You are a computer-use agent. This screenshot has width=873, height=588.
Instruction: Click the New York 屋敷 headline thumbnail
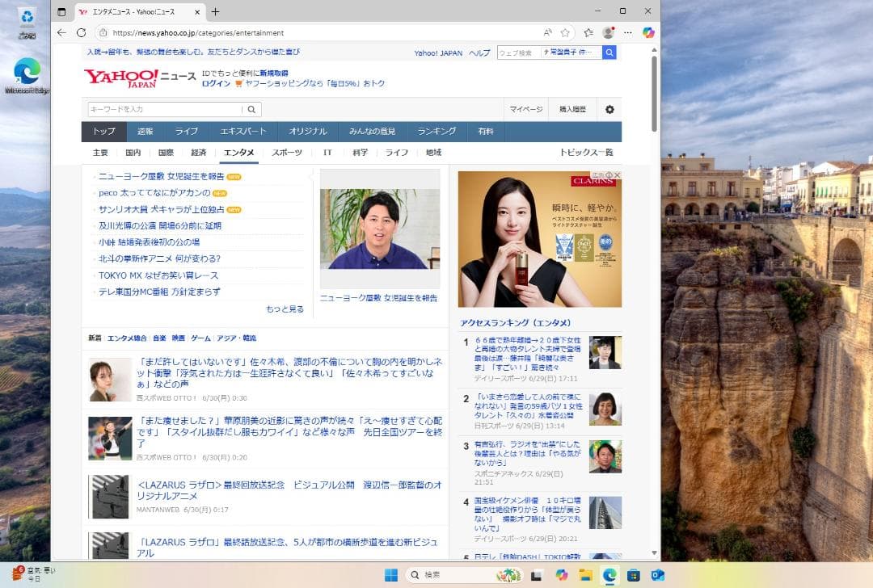[380, 229]
